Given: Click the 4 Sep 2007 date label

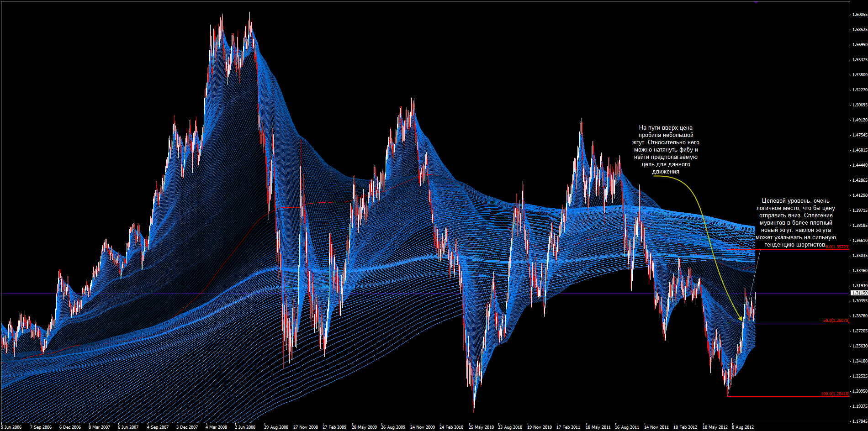Looking at the screenshot, I should click(x=158, y=427).
